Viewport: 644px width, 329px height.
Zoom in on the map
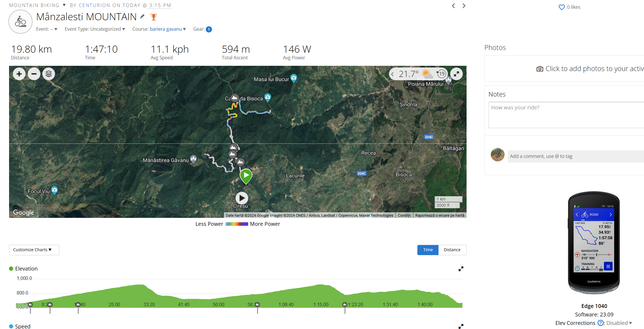[x=19, y=74]
